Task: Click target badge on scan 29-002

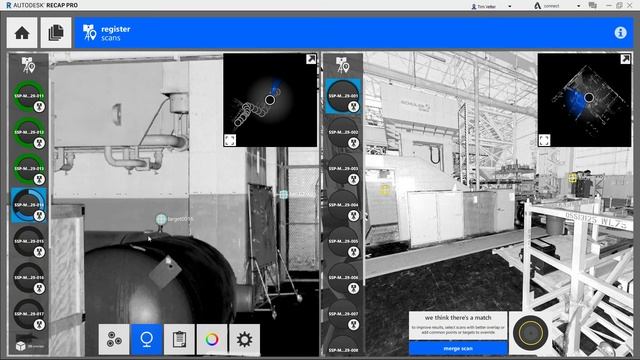Action: point(353,143)
